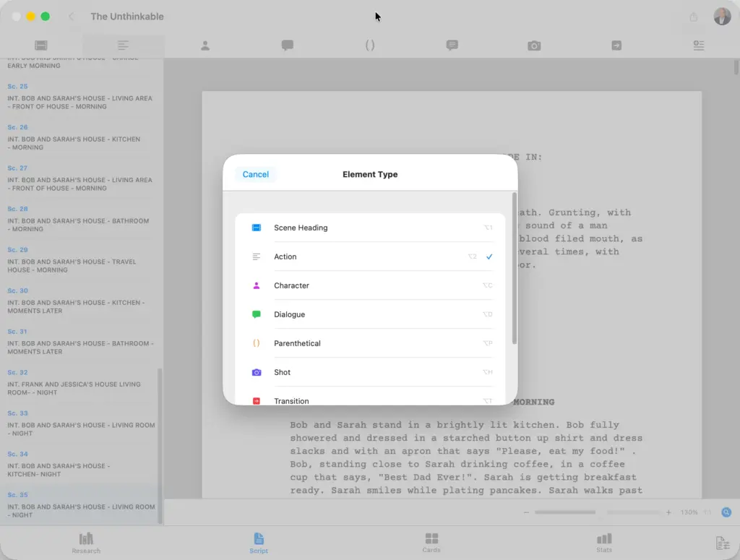Image resolution: width=740 pixels, height=560 pixels.
Task: Go back with the title bar chevron
Action: pos(72,17)
